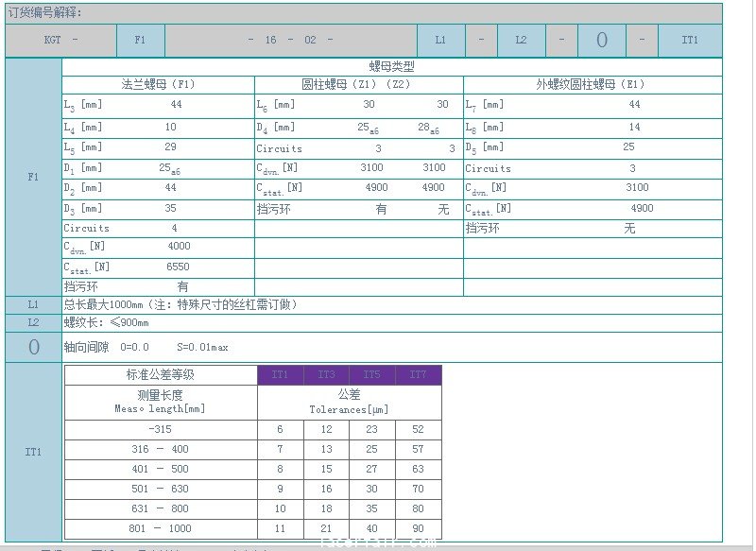
Task: Select the 801 – 1000 measuring length row
Action: pyautogui.click(x=160, y=528)
